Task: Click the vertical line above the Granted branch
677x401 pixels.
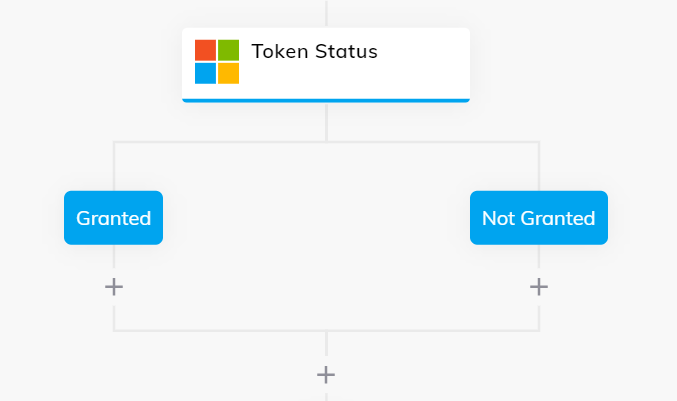Action: click(114, 166)
